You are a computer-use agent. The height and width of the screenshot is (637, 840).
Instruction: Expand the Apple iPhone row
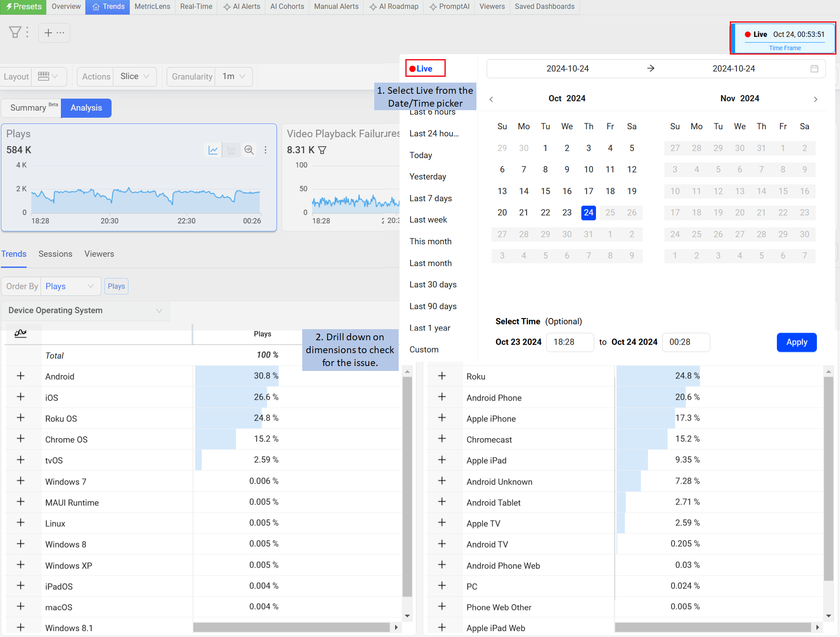point(442,418)
